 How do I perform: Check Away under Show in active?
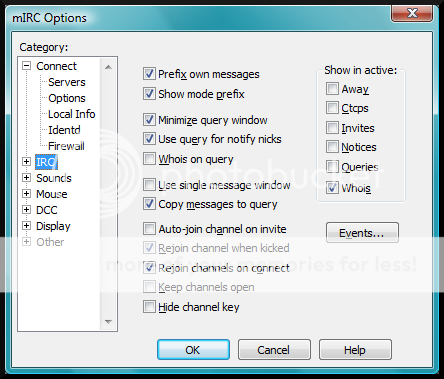pos(332,89)
